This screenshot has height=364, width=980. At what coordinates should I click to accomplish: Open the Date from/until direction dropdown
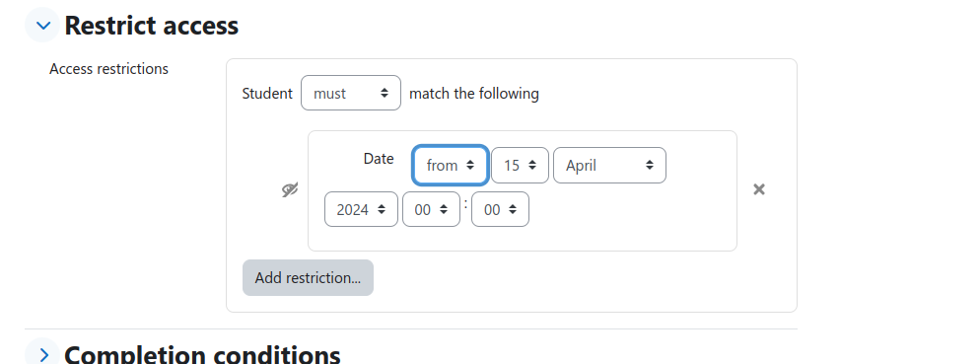click(x=450, y=165)
